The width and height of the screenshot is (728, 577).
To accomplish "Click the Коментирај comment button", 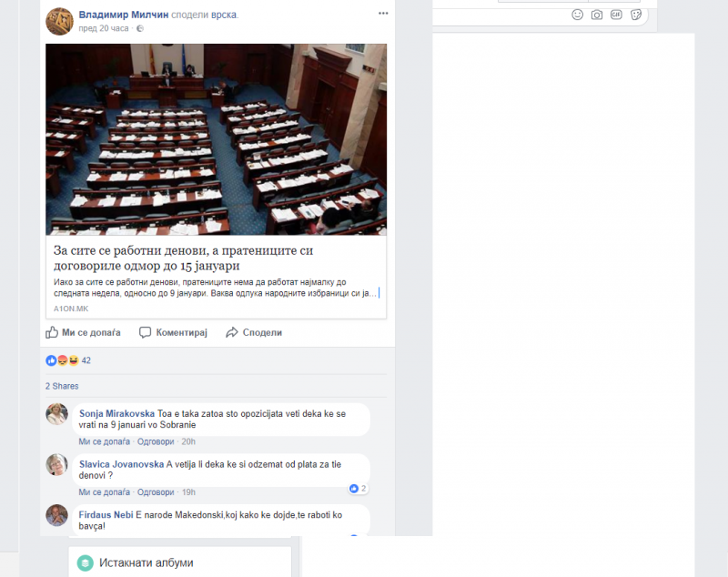I will (173, 333).
